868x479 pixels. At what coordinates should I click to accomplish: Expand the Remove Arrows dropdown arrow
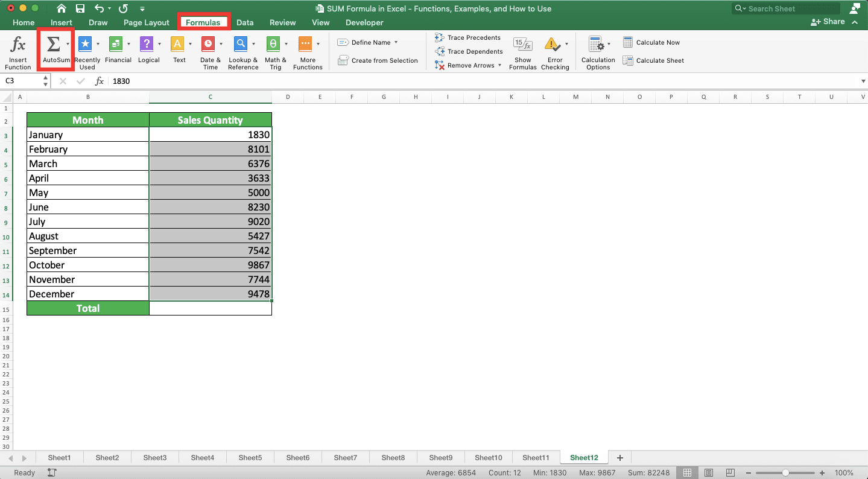click(x=500, y=65)
